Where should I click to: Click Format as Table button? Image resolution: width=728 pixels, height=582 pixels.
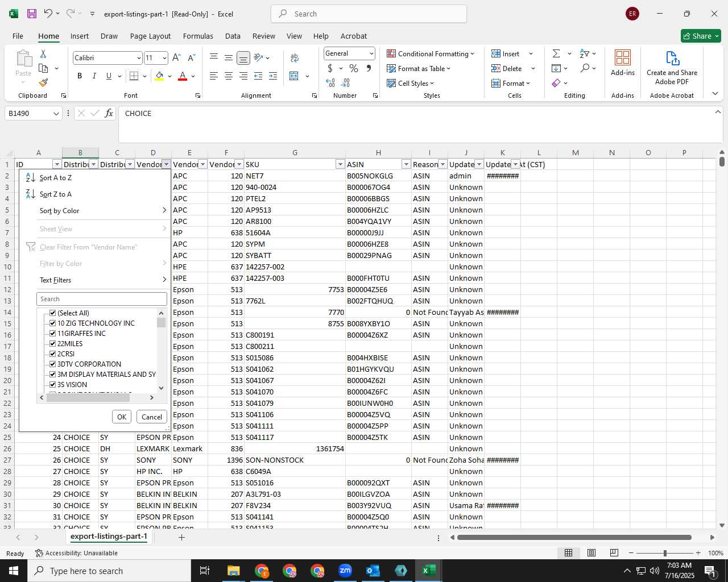(x=419, y=68)
